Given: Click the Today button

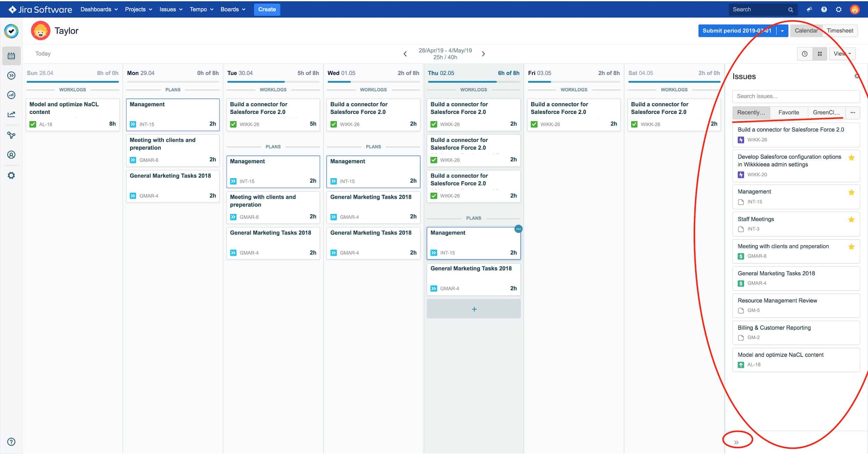Looking at the screenshot, I should pyautogui.click(x=42, y=53).
